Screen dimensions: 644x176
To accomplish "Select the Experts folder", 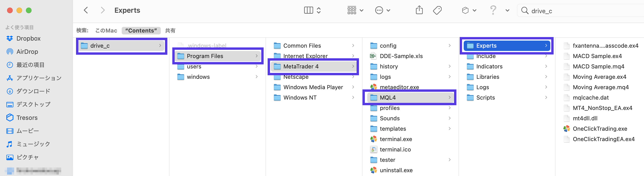I will click(x=507, y=46).
